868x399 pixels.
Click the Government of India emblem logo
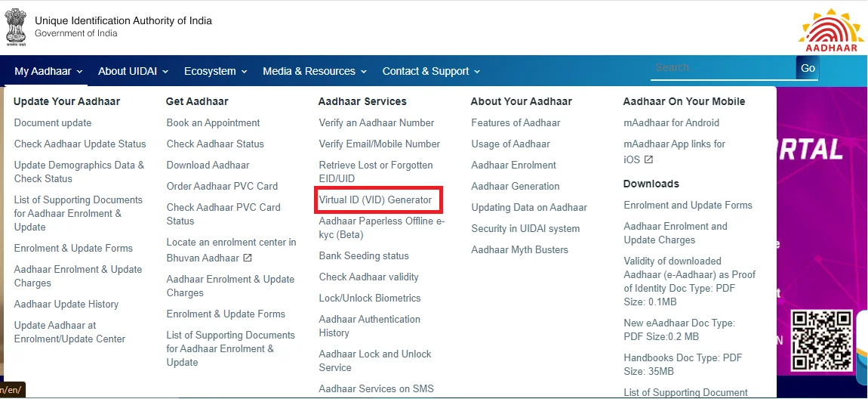pos(15,26)
